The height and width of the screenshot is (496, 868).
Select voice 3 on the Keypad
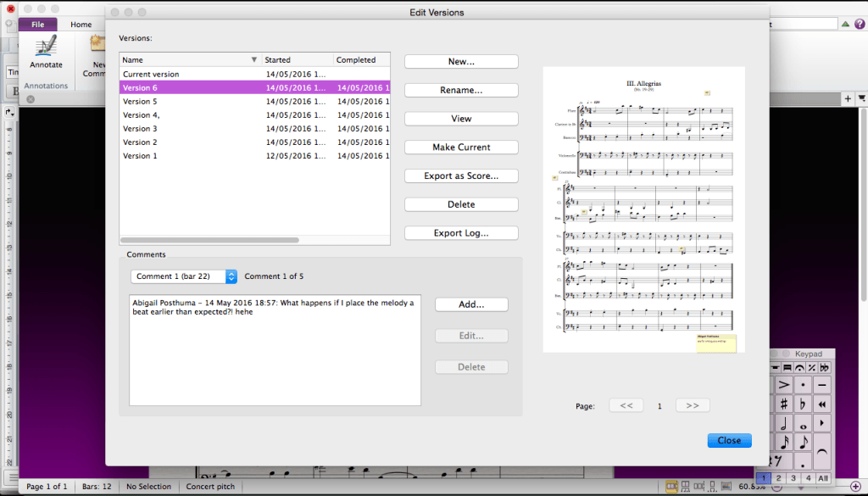(x=793, y=477)
